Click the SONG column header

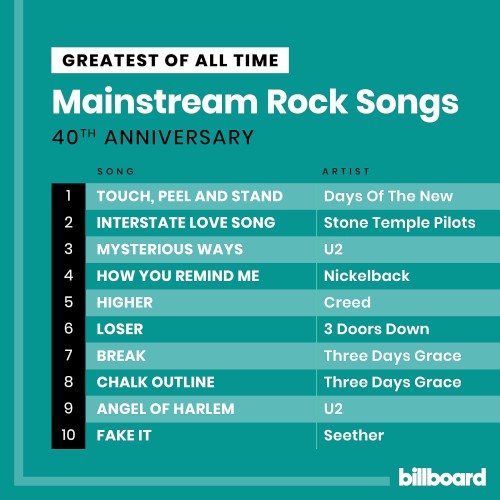116,171
